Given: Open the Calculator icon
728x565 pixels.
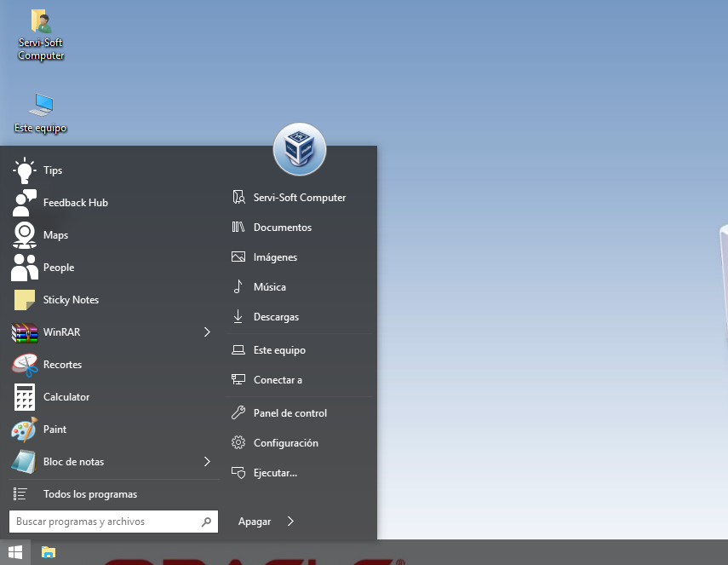Looking at the screenshot, I should [x=25, y=397].
